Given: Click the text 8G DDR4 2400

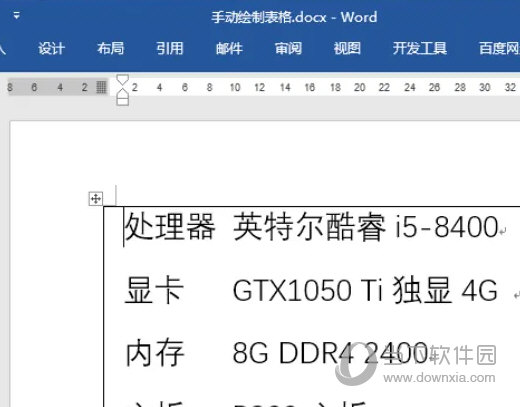Looking at the screenshot, I should tap(330, 353).
